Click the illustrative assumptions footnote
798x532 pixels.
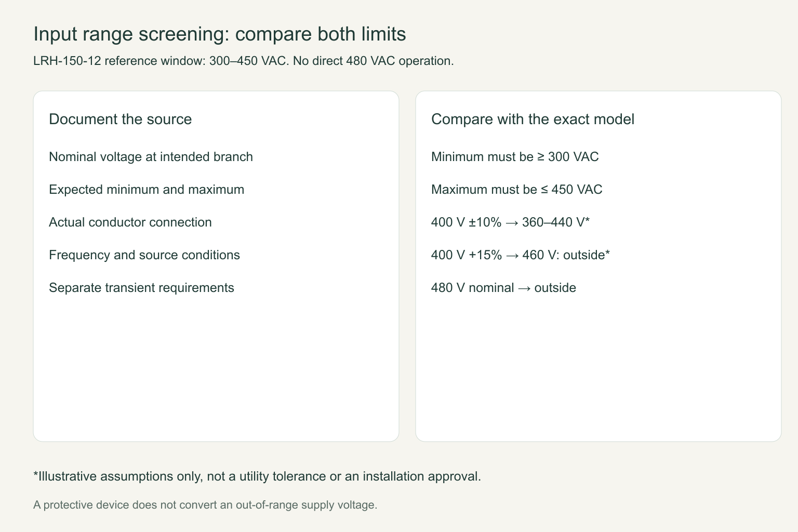257,476
